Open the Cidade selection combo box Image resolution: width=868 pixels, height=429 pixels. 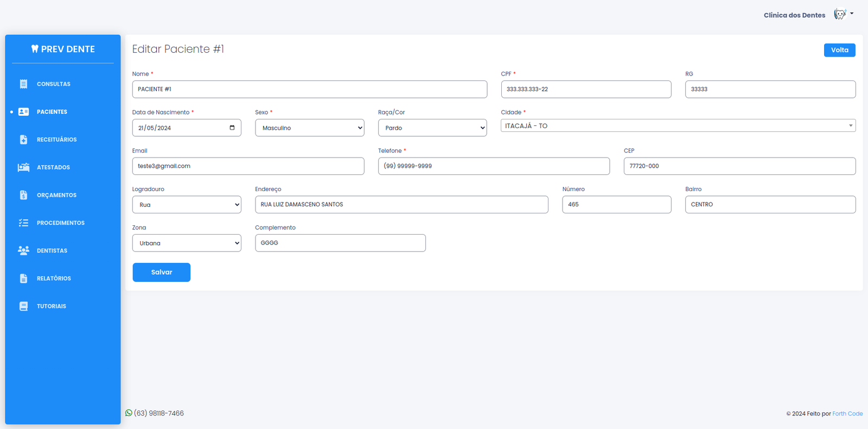678,126
